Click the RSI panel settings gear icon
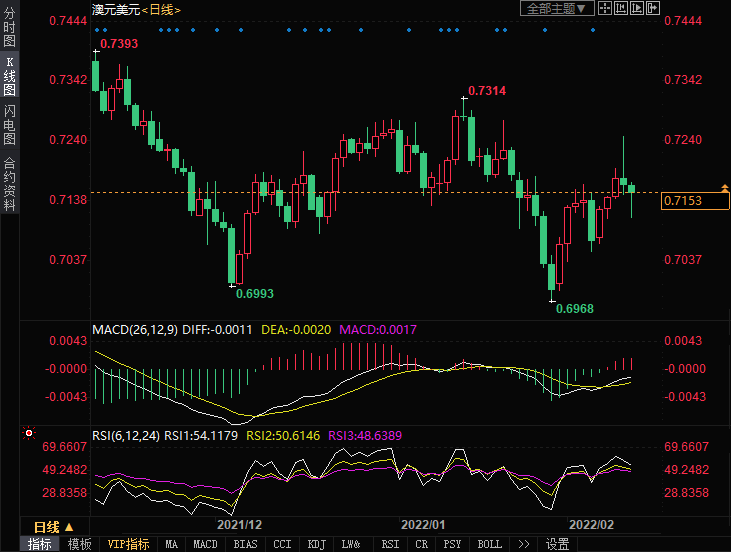731x552 pixels. [29, 434]
